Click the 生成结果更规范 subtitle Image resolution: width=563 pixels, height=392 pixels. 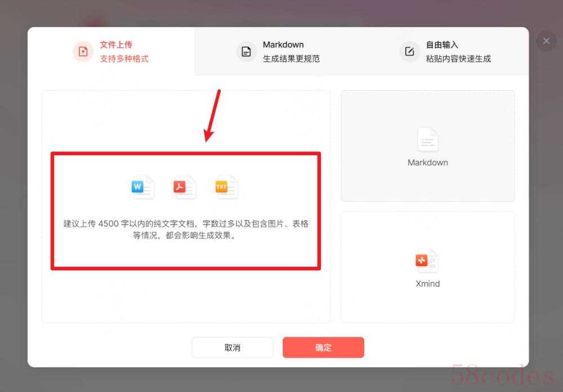point(291,59)
